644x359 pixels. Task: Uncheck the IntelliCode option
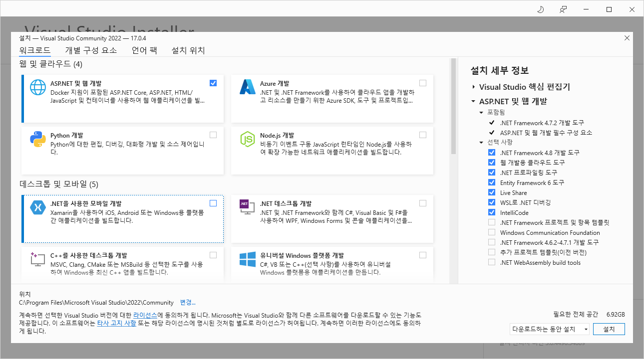tap(492, 212)
